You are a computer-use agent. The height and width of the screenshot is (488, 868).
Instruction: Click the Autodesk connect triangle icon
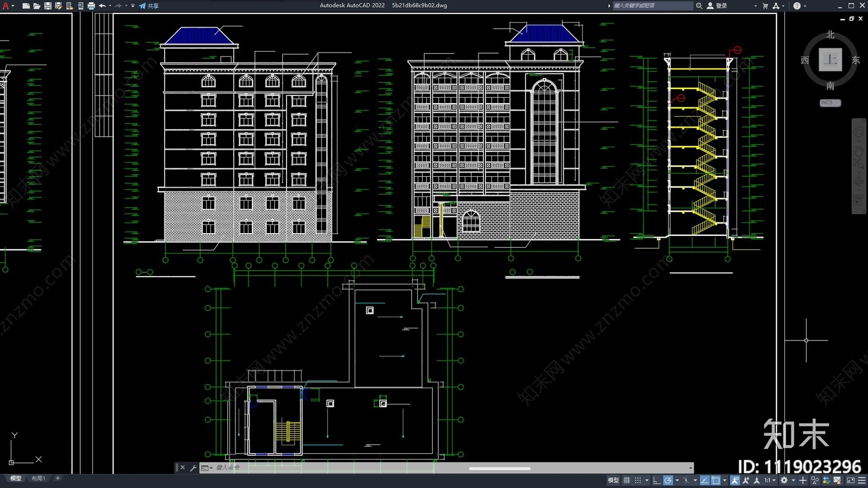pos(776,5)
